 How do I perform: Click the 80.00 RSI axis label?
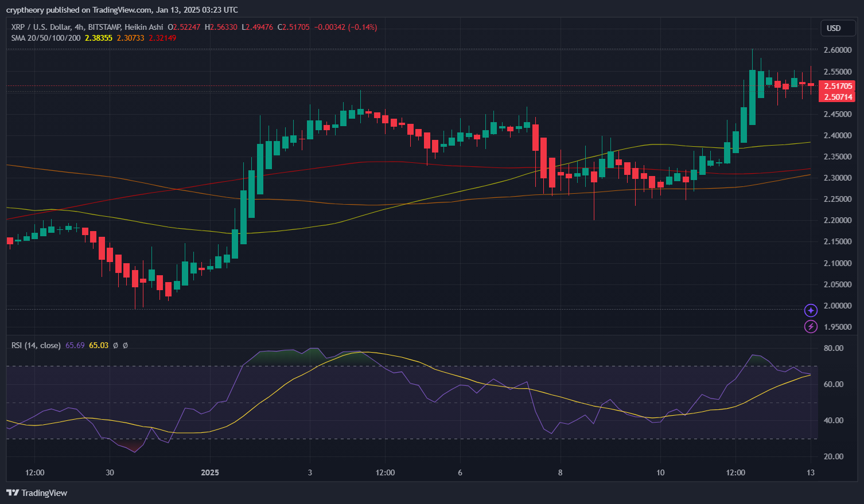(834, 348)
